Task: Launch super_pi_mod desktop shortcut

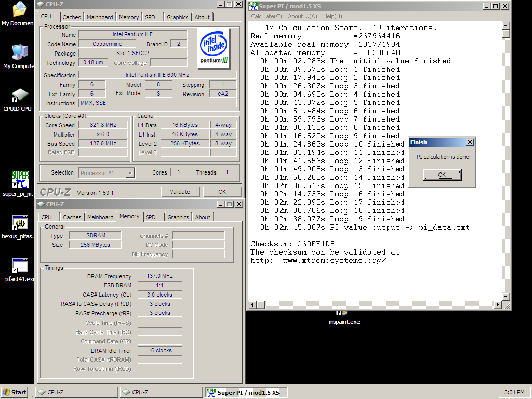Action: [18, 184]
